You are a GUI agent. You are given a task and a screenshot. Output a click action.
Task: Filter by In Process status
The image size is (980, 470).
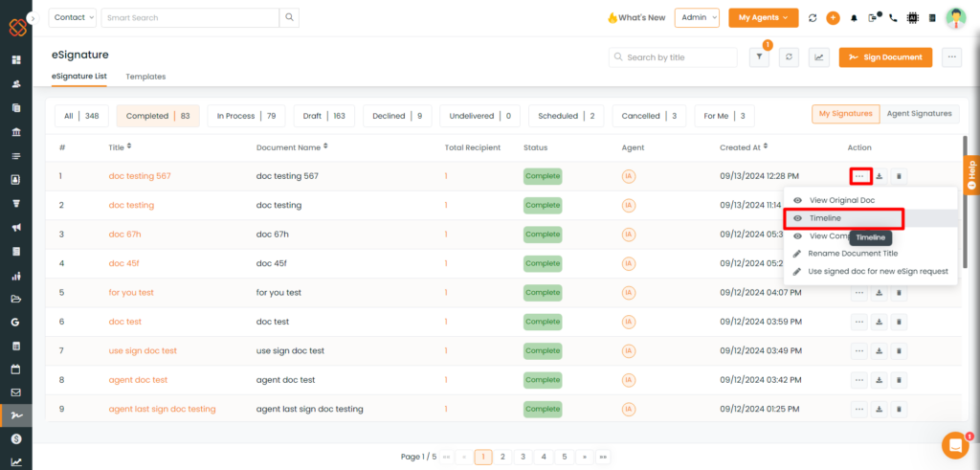pos(246,116)
